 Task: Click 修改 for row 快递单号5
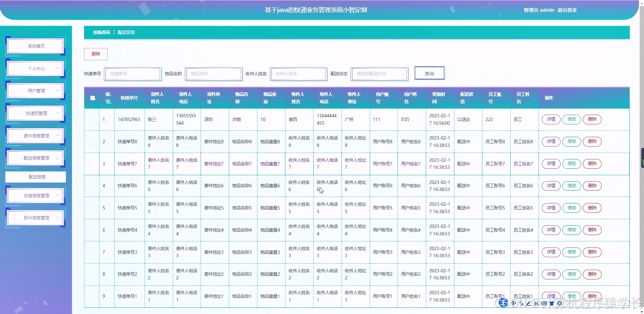572,208
